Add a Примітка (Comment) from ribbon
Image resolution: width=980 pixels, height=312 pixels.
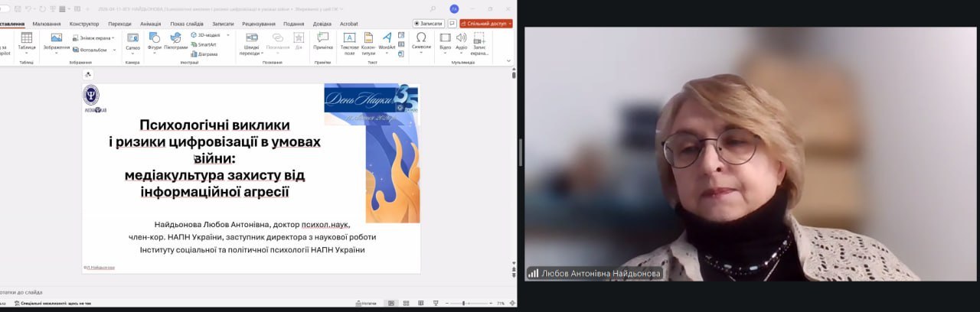coord(322,41)
